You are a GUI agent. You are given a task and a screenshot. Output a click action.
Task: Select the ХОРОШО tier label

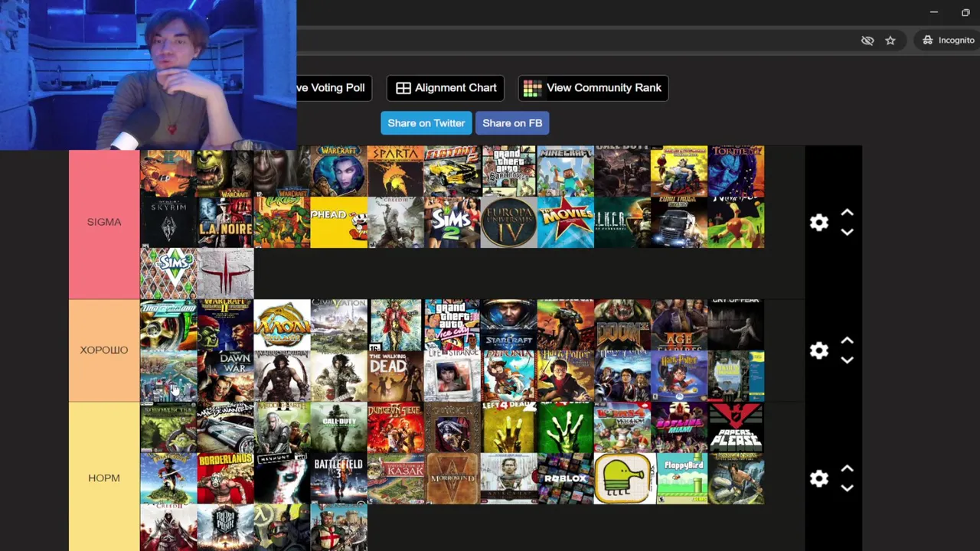[104, 350]
